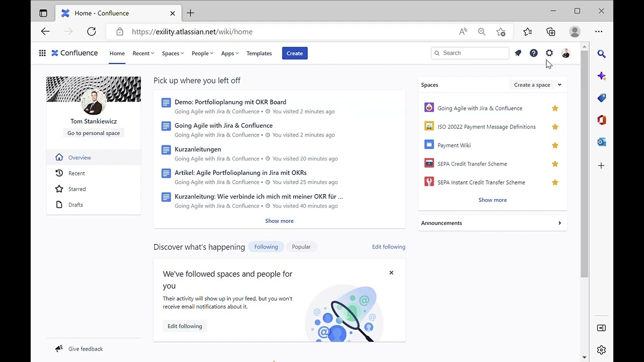Expand the Recent dropdown menu
Image resolution: width=644 pixels, height=362 pixels.
pyautogui.click(x=143, y=53)
